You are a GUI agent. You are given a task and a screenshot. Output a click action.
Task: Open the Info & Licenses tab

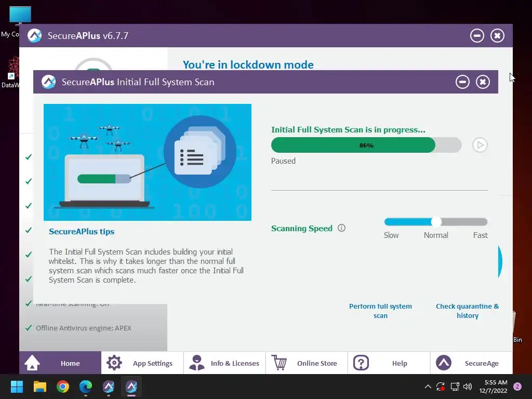[x=224, y=363]
